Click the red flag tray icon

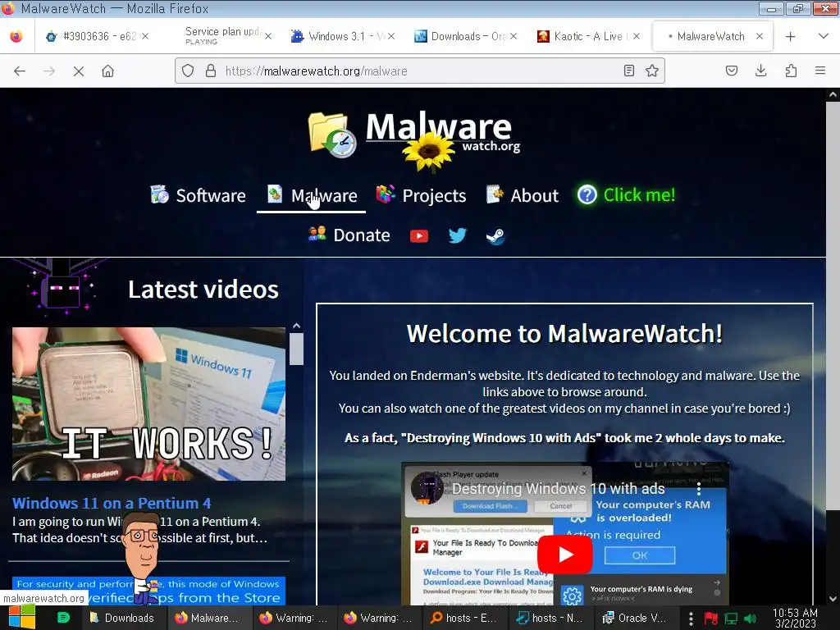click(x=711, y=619)
